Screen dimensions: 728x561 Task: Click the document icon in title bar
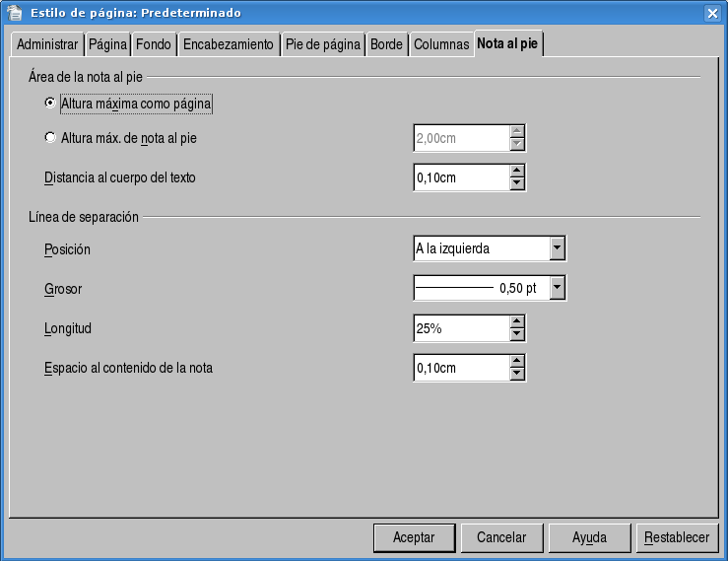[x=15, y=13]
